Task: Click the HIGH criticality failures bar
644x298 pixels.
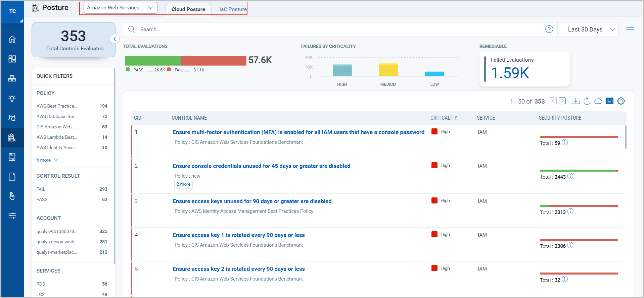Action: pos(342,70)
